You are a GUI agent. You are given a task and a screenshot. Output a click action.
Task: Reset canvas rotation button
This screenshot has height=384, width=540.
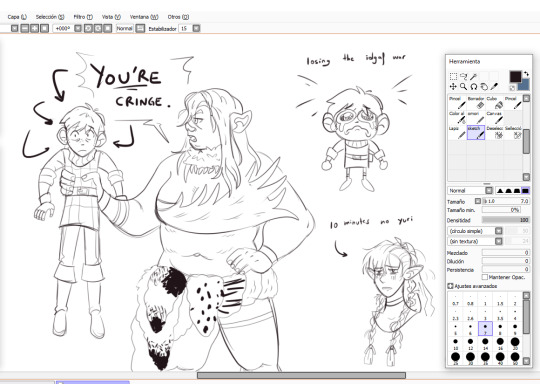point(108,28)
